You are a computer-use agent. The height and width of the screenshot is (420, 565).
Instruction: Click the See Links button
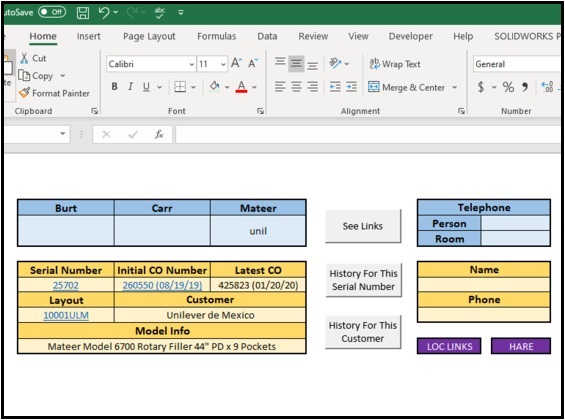pos(363,226)
